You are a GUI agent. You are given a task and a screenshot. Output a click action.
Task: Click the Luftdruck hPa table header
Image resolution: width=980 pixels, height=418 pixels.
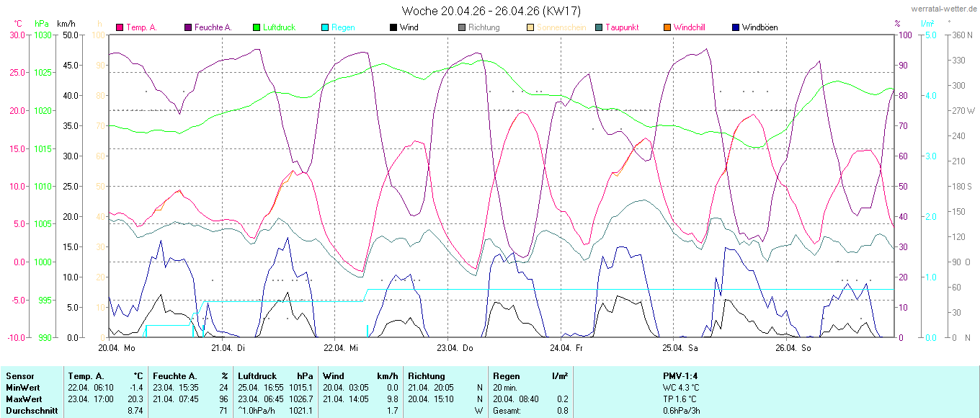tap(275, 376)
